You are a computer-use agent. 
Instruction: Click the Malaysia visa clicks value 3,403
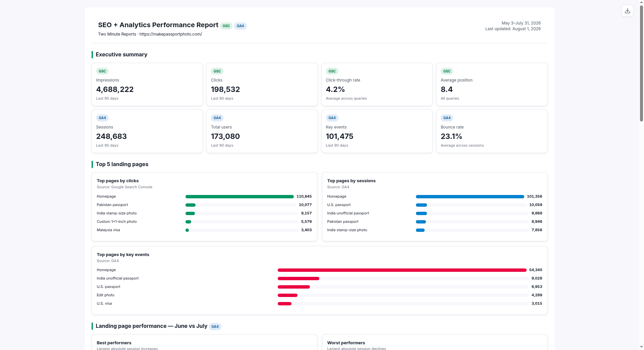(x=306, y=230)
